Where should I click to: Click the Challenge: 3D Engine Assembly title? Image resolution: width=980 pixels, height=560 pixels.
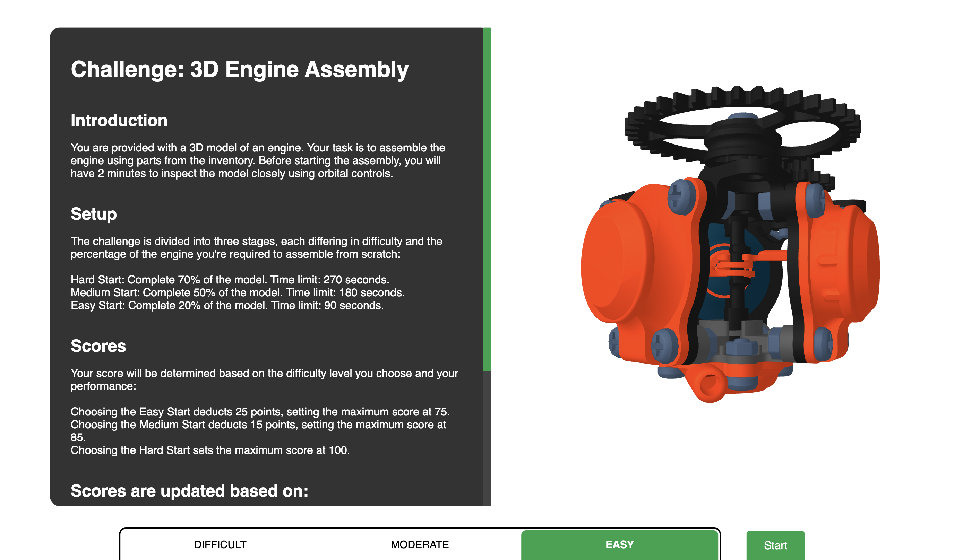point(239,69)
